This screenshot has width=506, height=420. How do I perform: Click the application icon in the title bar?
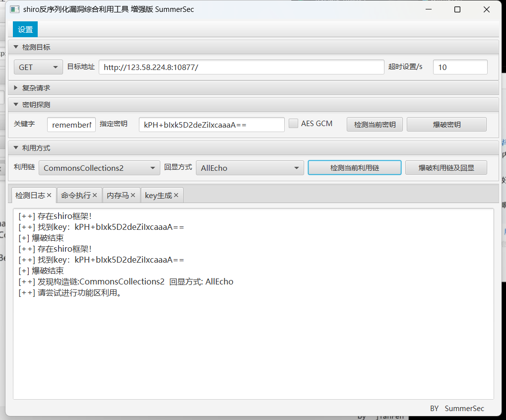(14, 9)
